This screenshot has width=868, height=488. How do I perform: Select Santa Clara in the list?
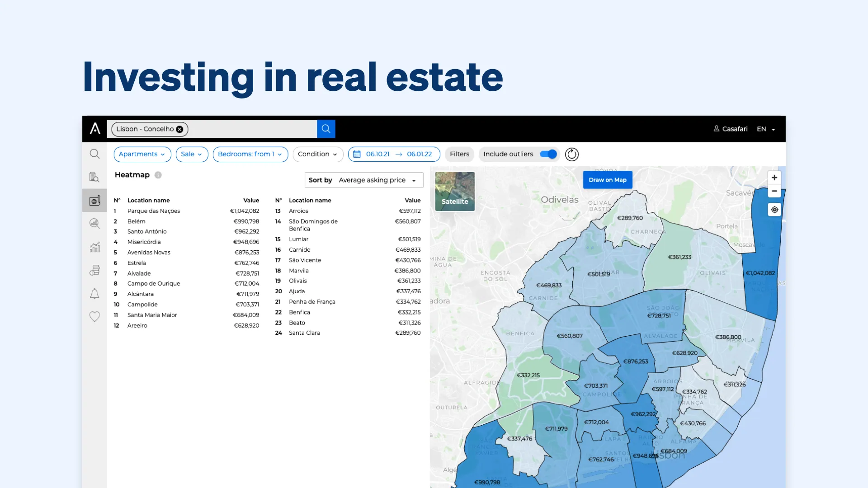pyautogui.click(x=348, y=333)
